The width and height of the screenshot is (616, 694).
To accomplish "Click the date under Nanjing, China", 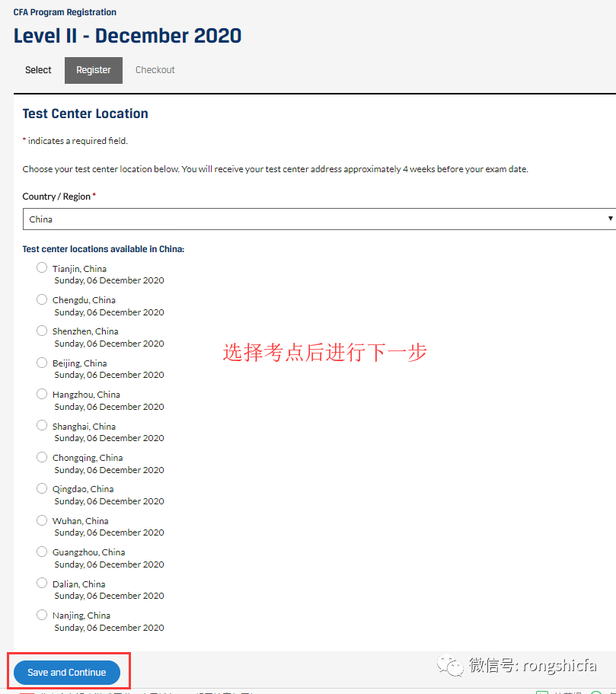I will pyautogui.click(x=110, y=628).
